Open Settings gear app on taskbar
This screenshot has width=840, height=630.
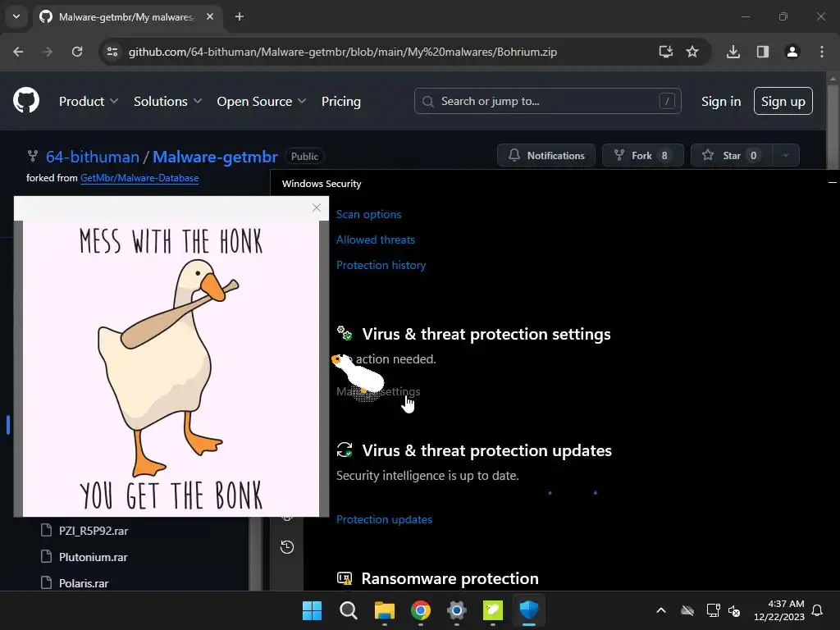click(456, 610)
